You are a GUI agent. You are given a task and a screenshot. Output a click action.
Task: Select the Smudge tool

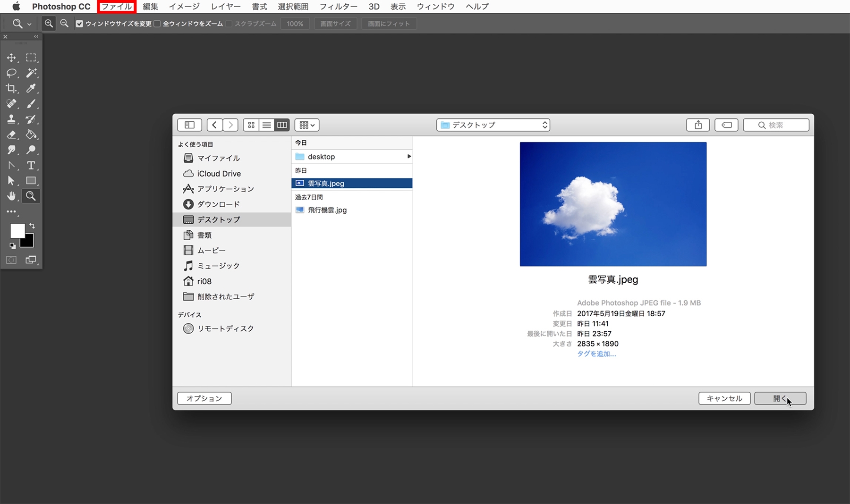[x=11, y=150]
